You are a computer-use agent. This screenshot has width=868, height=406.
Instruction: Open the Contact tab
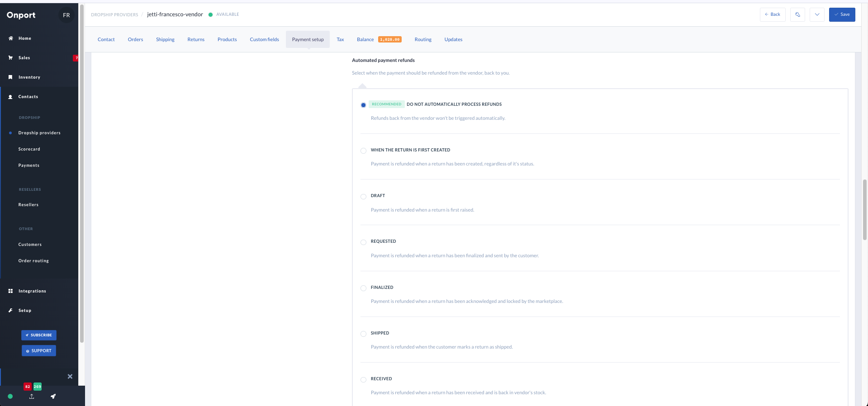106,39
